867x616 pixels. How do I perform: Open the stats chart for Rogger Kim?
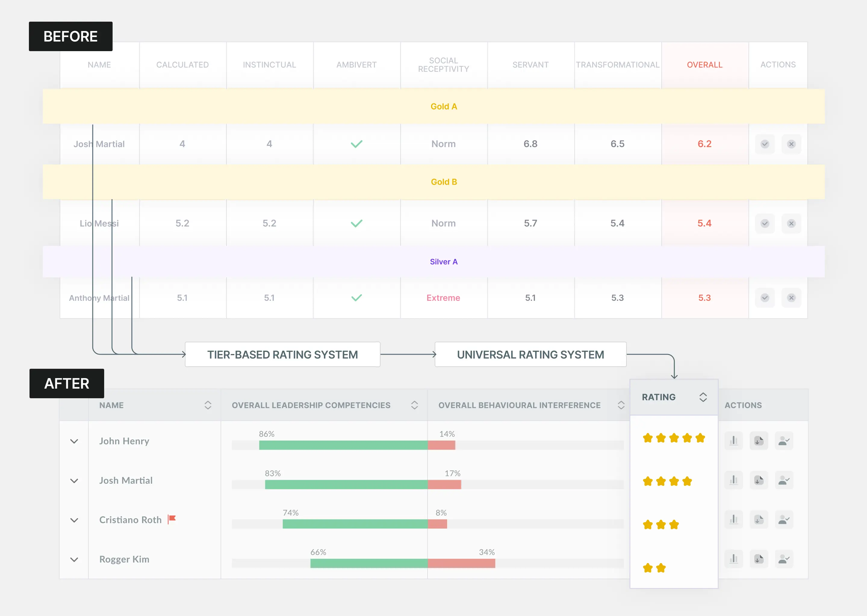pos(734,559)
